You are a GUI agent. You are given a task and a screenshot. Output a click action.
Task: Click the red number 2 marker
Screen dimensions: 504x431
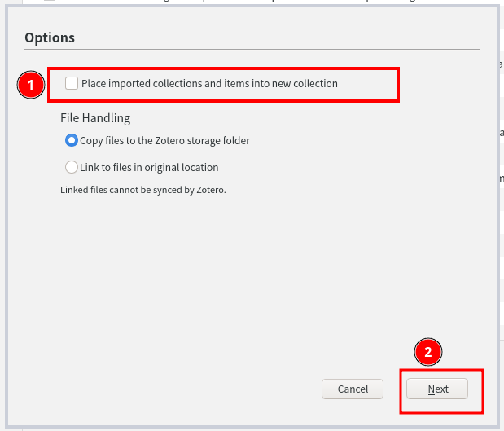coord(428,351)
